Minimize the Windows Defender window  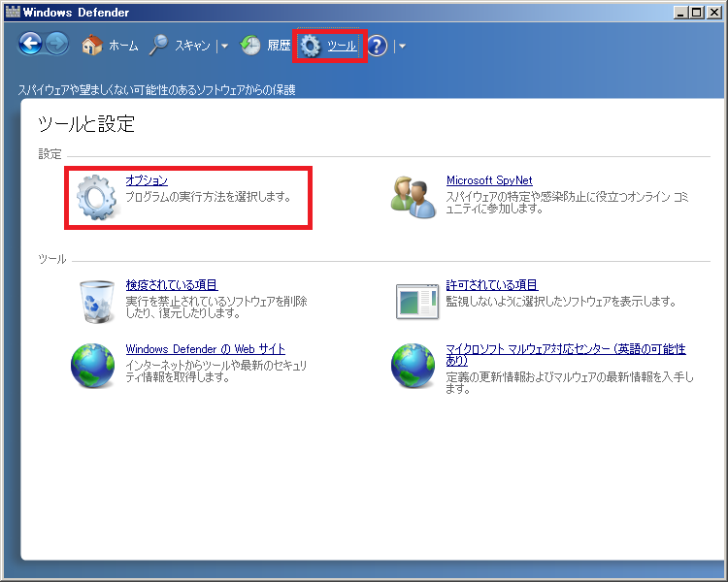coord(680,13)
